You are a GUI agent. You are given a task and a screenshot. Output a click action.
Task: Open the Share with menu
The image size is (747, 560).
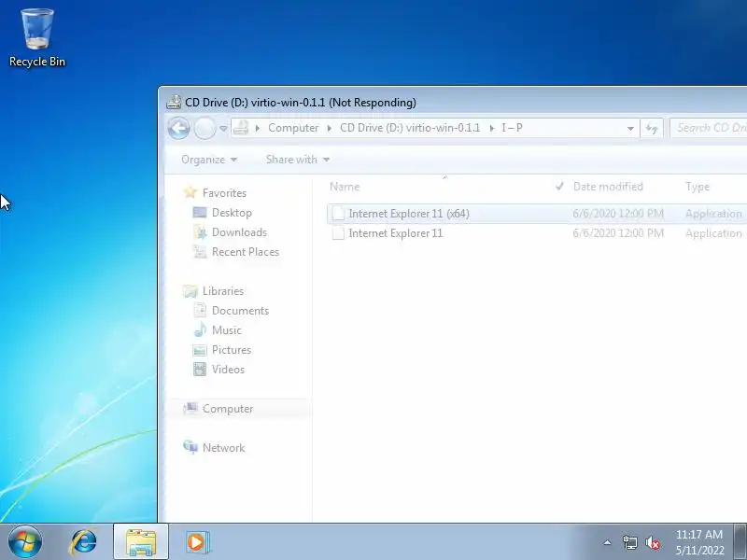click(298, 160)
